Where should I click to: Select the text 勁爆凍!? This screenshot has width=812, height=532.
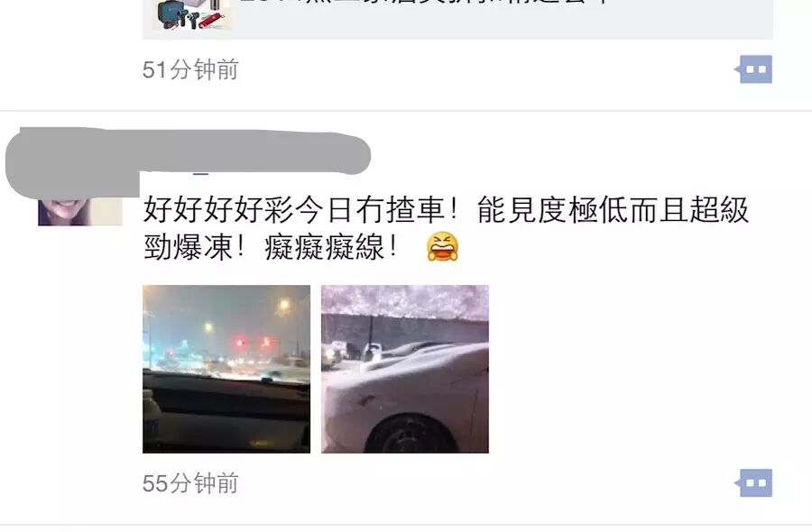pyautogui.click(x=194, y=247)
